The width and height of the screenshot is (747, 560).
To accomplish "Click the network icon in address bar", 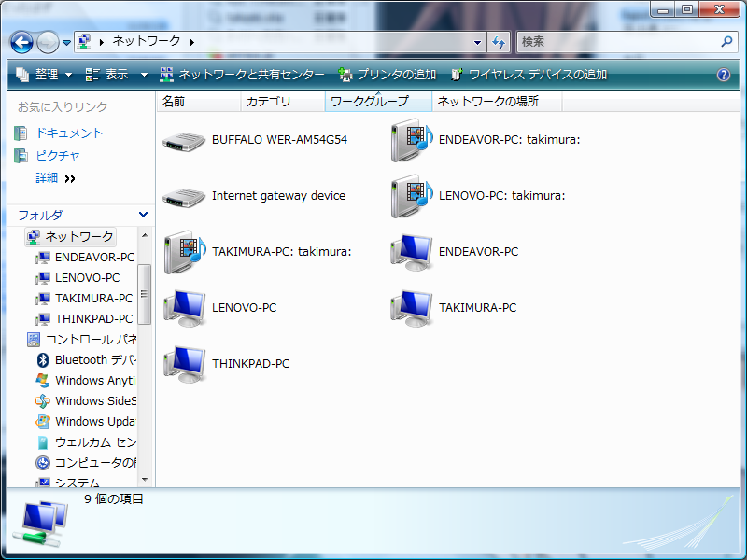I will (84, 41).
